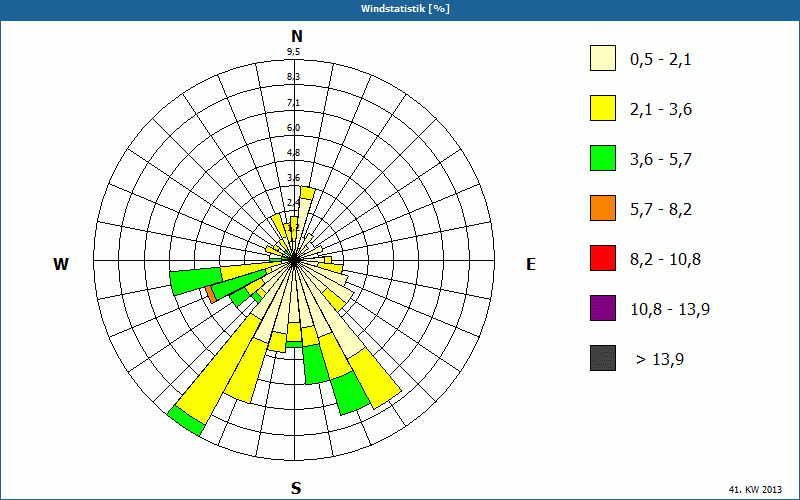
Task: Click the legend text 0,5 - 2,1
Action: click(661, 60)
